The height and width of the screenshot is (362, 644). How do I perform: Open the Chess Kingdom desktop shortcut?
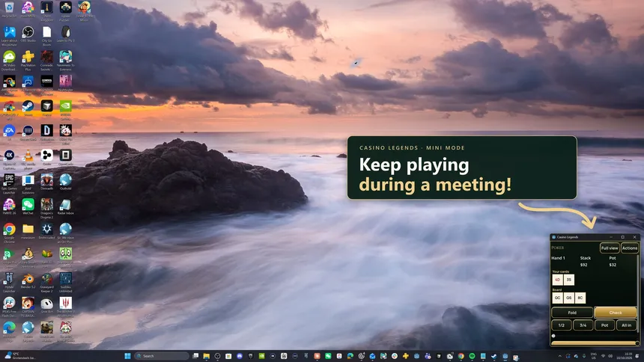tap(46, 10)
